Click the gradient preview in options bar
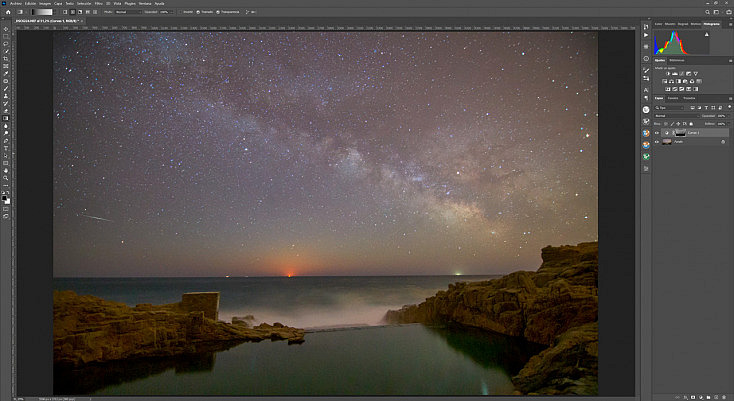Image resolution: width=734 pixels, height=401 pixels. click(42, 12)
